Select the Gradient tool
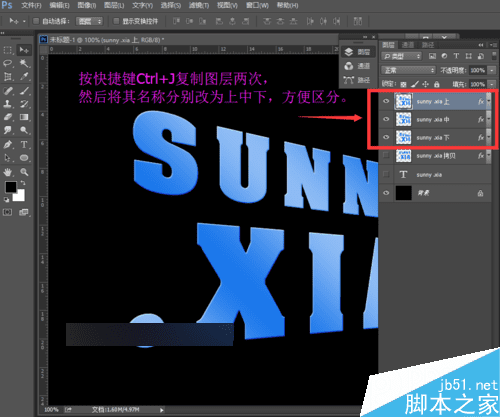This screenshot has width=500, height=417. pos(24,117)
